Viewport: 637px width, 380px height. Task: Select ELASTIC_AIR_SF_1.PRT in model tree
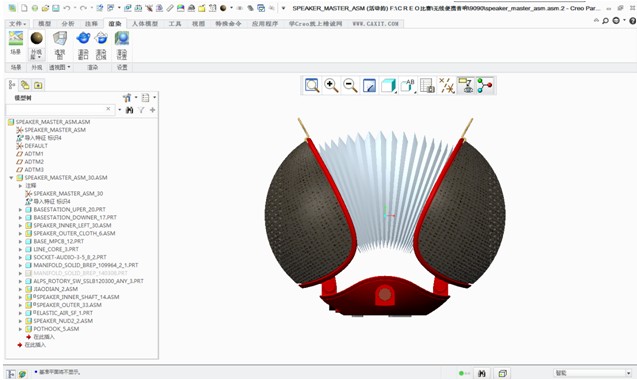(65, 313)
